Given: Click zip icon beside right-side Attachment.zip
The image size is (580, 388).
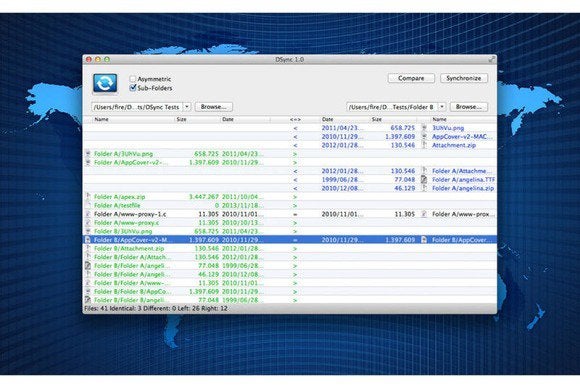Looking at the screenshot, I should point(424,145).
